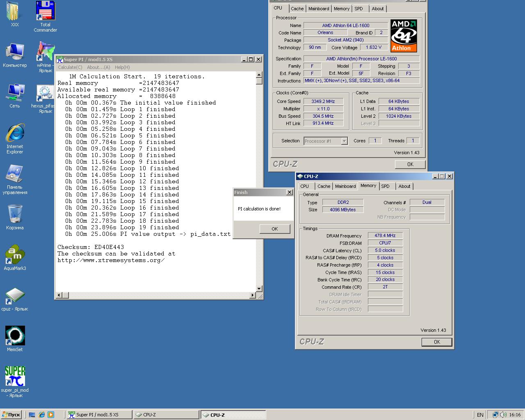Click CPU-Z Memory window title icon
The height and width of the screenshot is (420, 525).
coord(300,176)
